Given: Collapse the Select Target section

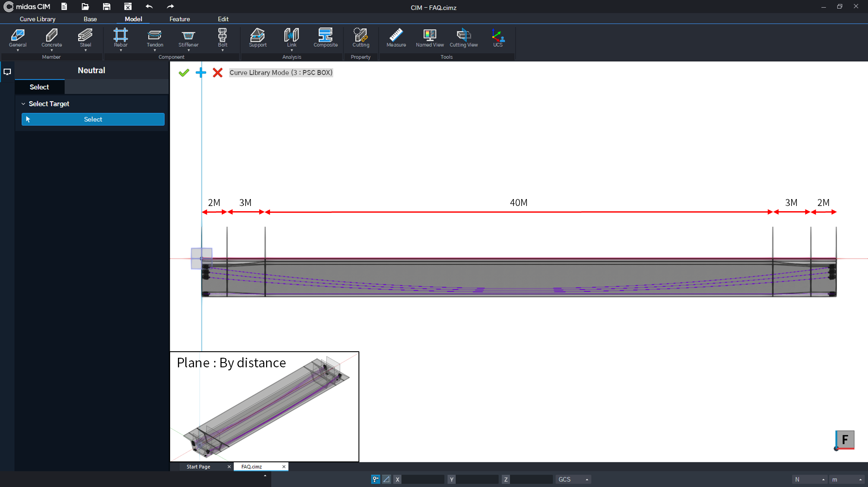Looking at the screenshot, I should pos(23,104).
